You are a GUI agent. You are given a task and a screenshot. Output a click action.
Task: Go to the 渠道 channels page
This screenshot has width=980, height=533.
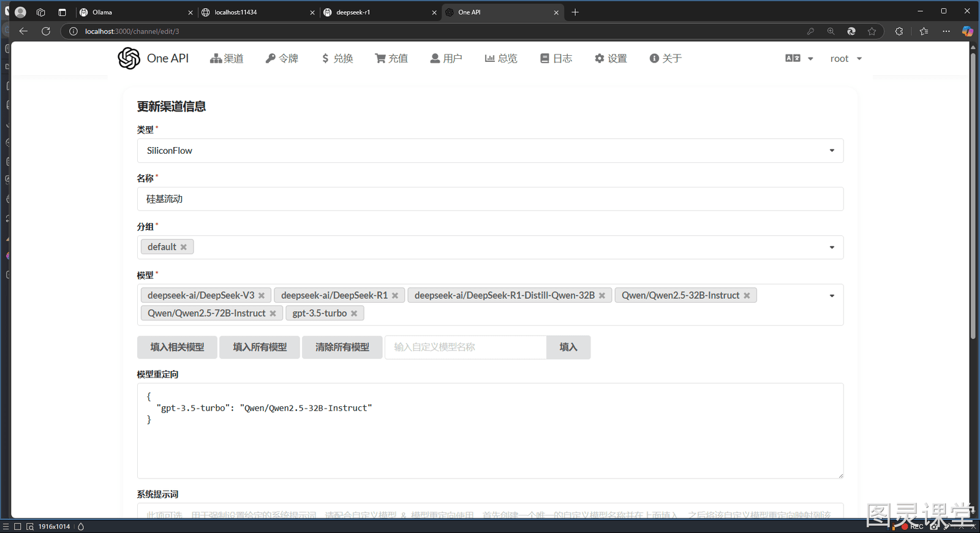pyautogui.click(x=227, y=58)
